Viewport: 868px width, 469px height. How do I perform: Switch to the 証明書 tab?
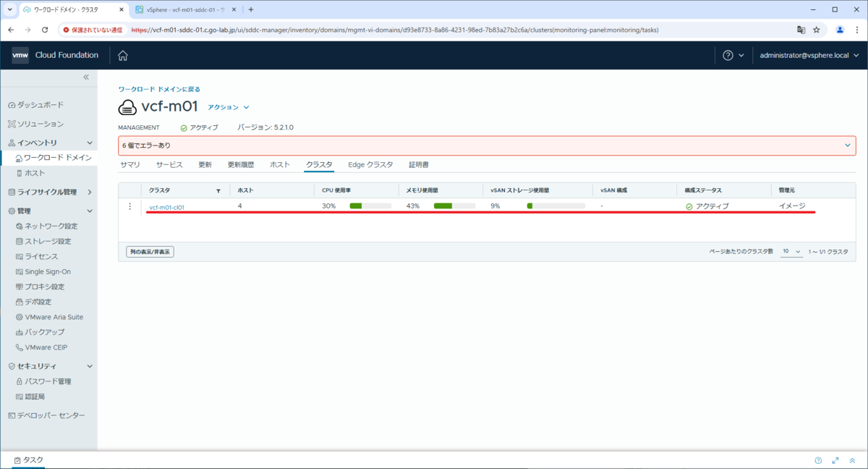(x=419, y=165)
